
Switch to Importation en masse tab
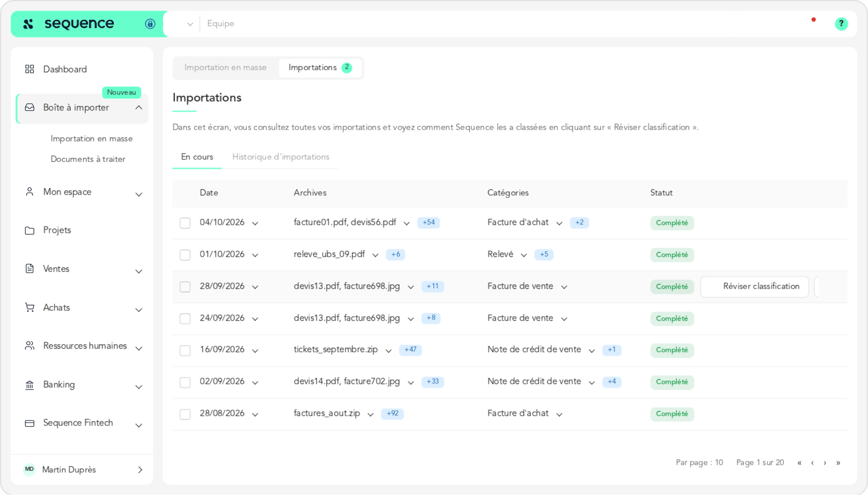[226, 68]
